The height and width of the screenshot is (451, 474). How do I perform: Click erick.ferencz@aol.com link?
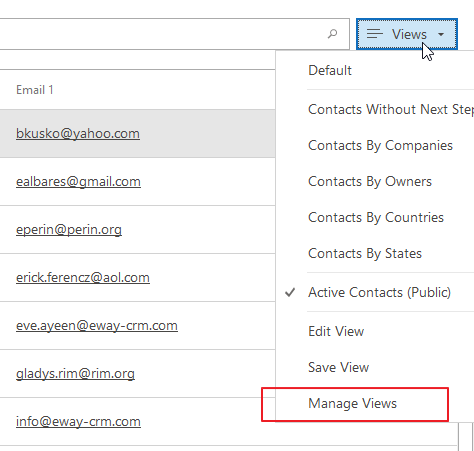83,278
